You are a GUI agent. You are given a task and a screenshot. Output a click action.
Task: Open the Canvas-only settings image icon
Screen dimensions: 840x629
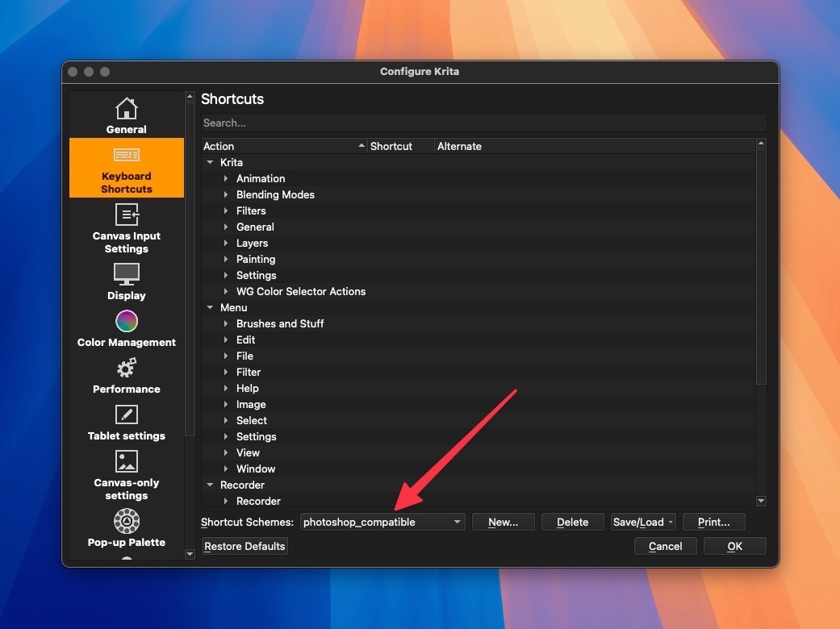tap(127, 461)
